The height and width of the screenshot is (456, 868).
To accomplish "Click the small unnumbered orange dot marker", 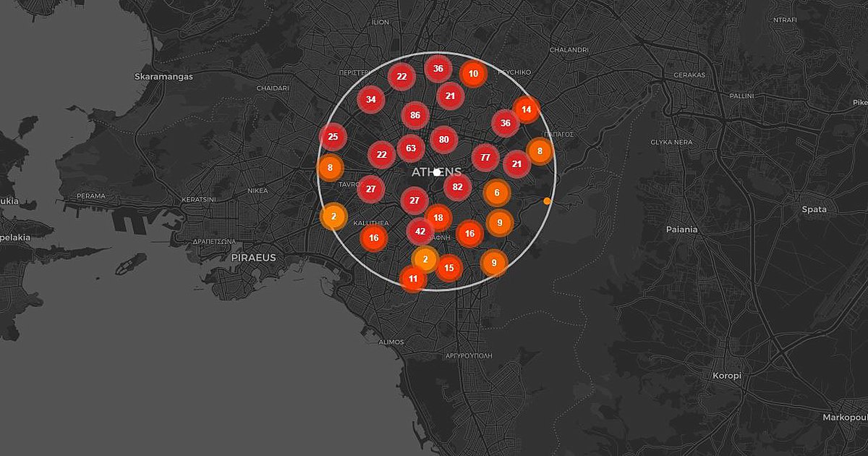I will pos(547,200).
